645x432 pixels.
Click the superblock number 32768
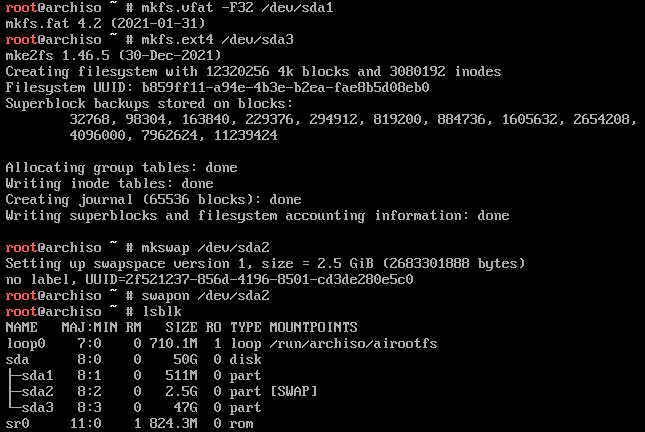90,119
